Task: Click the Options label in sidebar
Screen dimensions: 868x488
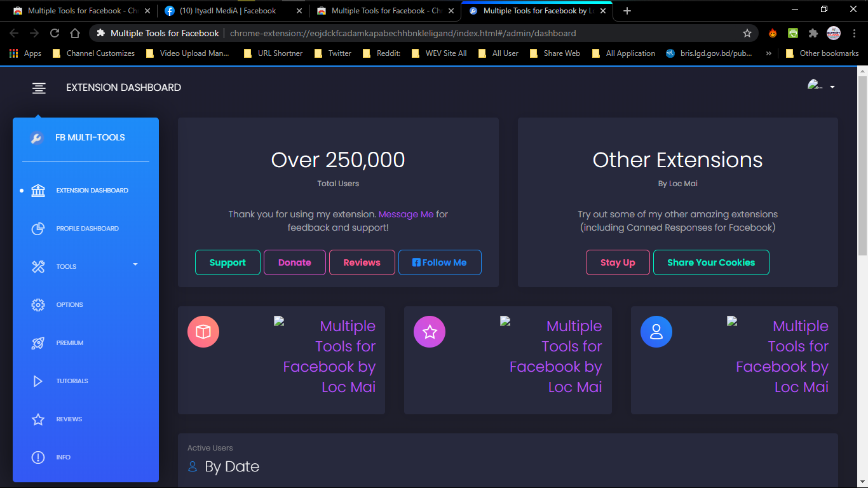Action: (69, 305)
